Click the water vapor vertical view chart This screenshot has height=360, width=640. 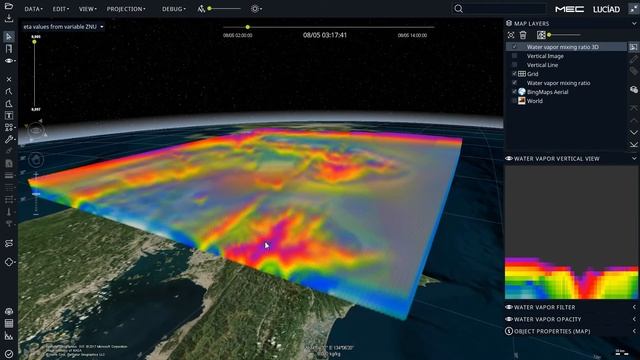[x=571, y=232]
